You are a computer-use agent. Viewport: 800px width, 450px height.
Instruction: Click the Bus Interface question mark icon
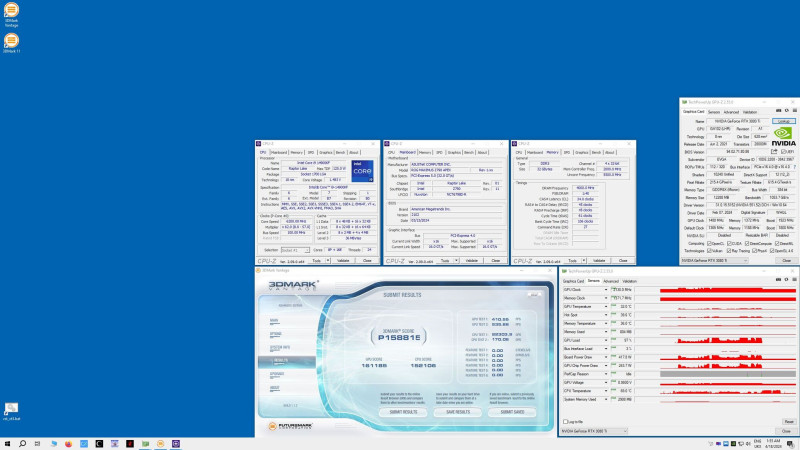794,167
